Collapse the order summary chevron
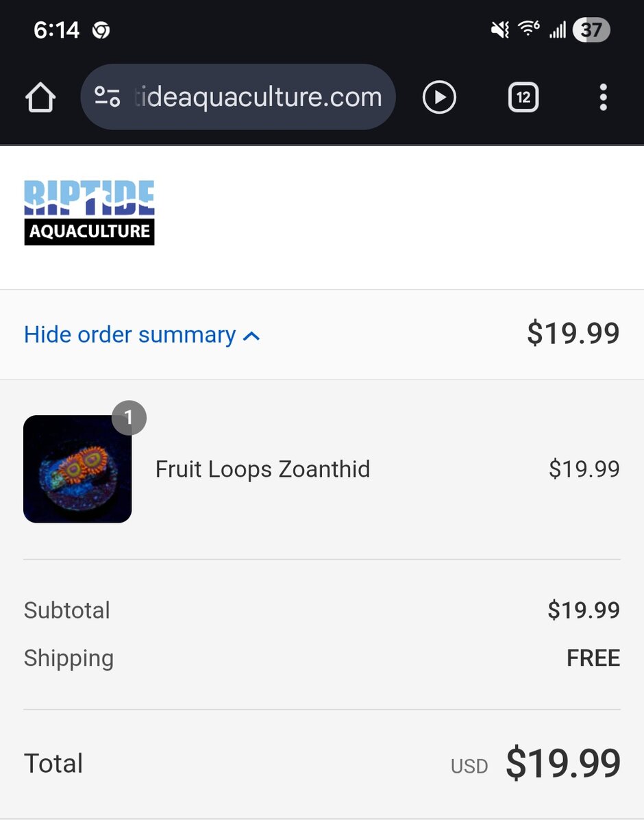The width and height of the screenshot is (644, 822). [252, 336]
